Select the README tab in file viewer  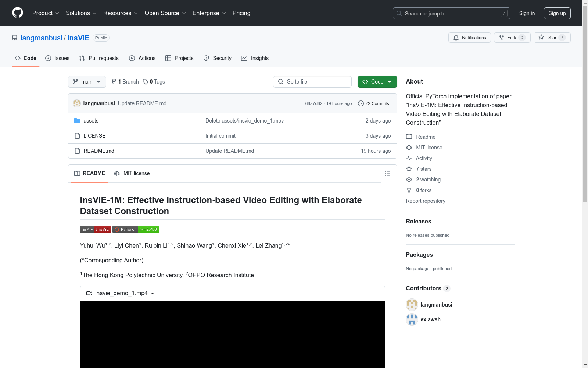point(90,173)
